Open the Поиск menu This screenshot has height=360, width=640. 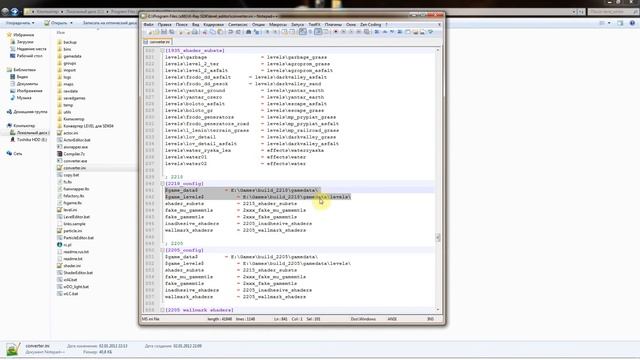181,25
